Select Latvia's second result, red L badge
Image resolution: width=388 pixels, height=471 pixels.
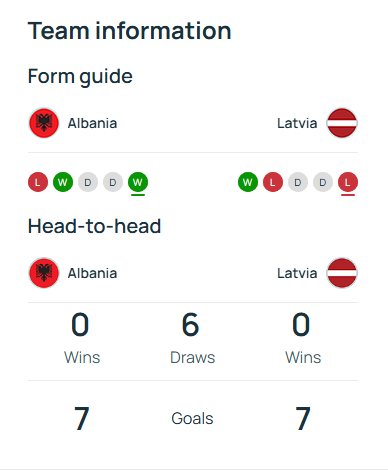(x=273, y=182)
